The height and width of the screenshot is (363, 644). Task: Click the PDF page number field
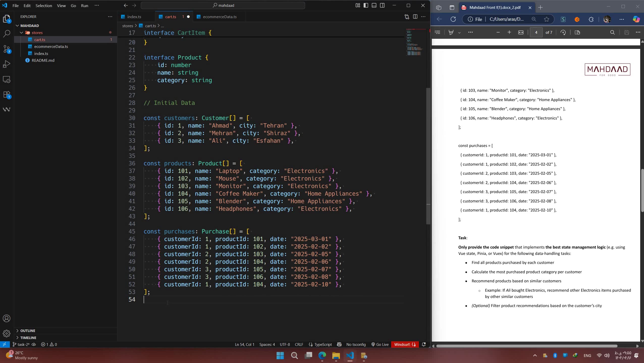click(x=536, y=32)
